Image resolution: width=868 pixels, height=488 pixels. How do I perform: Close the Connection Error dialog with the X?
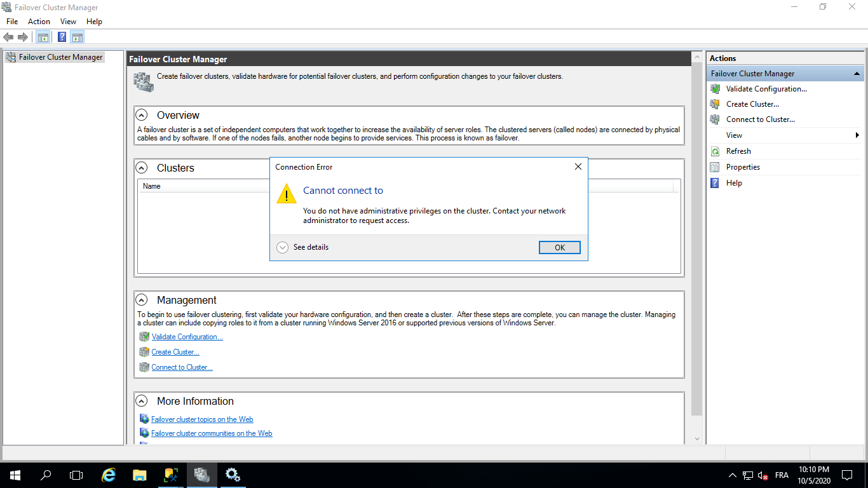pyautogui.click(x=578, y=166)
